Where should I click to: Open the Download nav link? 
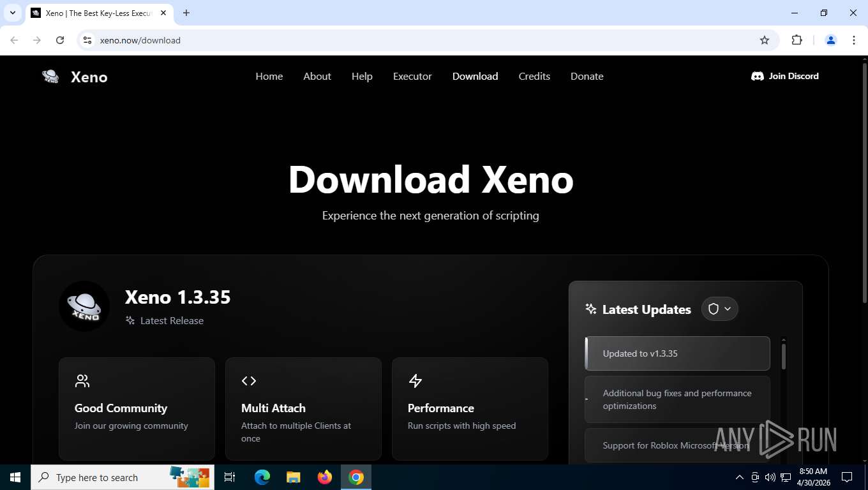pos(475,76)
